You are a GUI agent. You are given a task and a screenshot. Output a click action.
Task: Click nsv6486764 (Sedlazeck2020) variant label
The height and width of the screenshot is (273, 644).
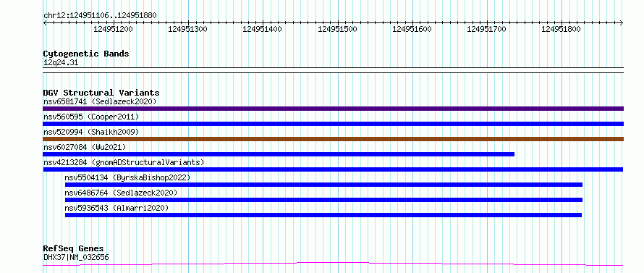point(121,193)
